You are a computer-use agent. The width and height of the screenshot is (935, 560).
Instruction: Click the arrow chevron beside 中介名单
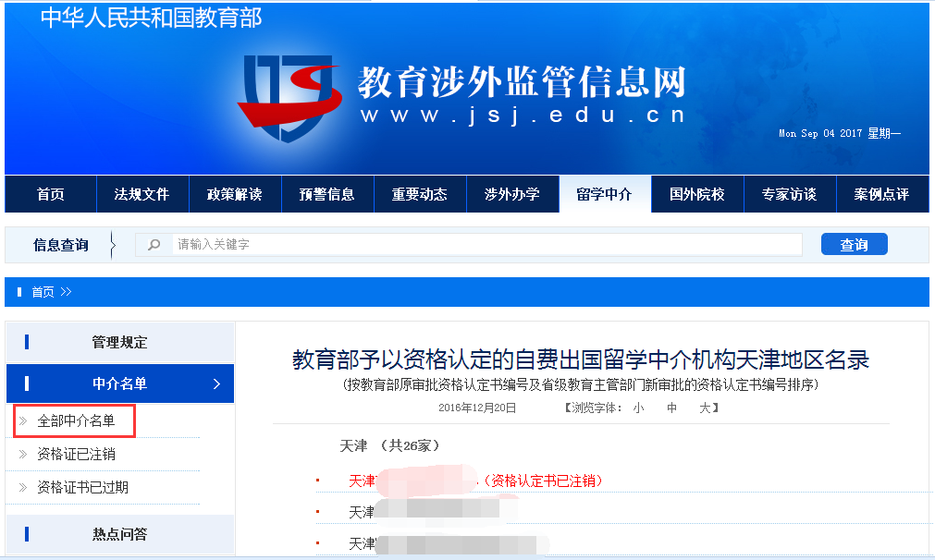coord(216,383)
